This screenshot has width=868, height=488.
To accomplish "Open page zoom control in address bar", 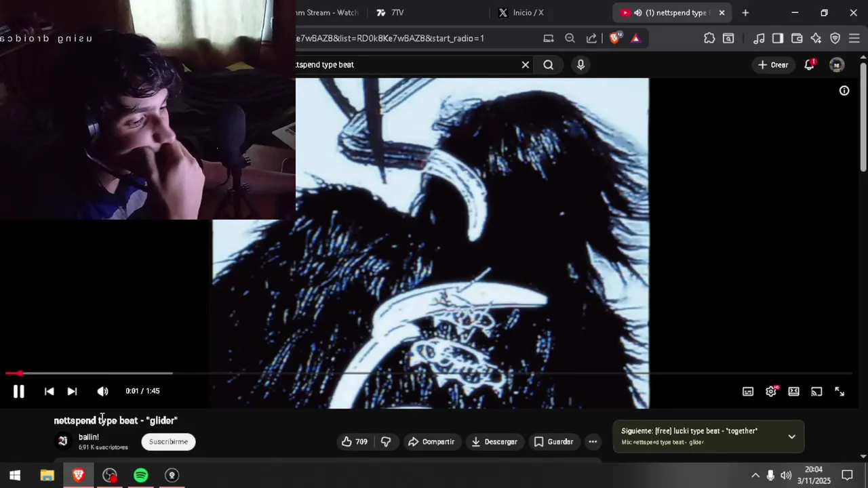I will tap(570, 39).
